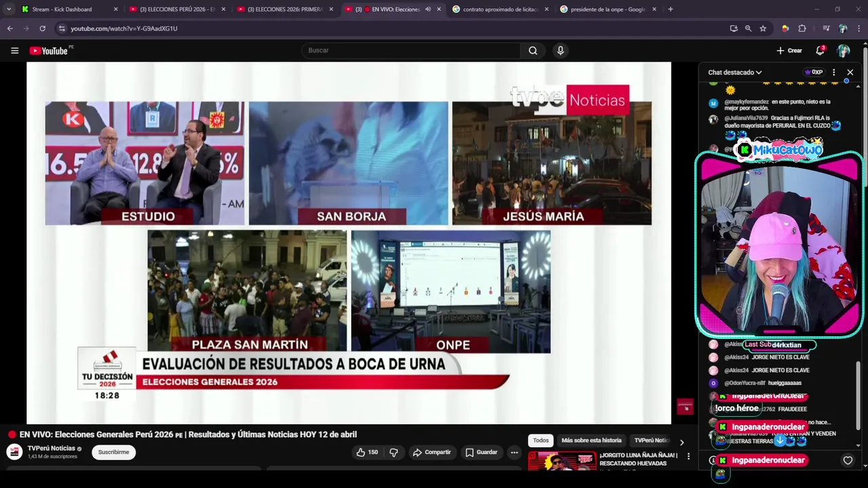
Task: Click the Crear button
Action: [789, 51]
